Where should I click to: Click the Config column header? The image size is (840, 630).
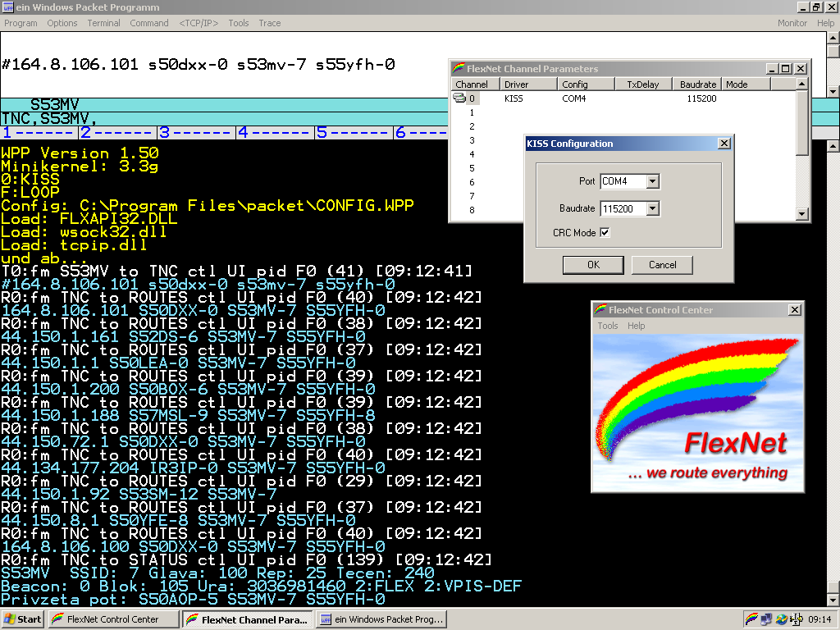click(586, 84)
